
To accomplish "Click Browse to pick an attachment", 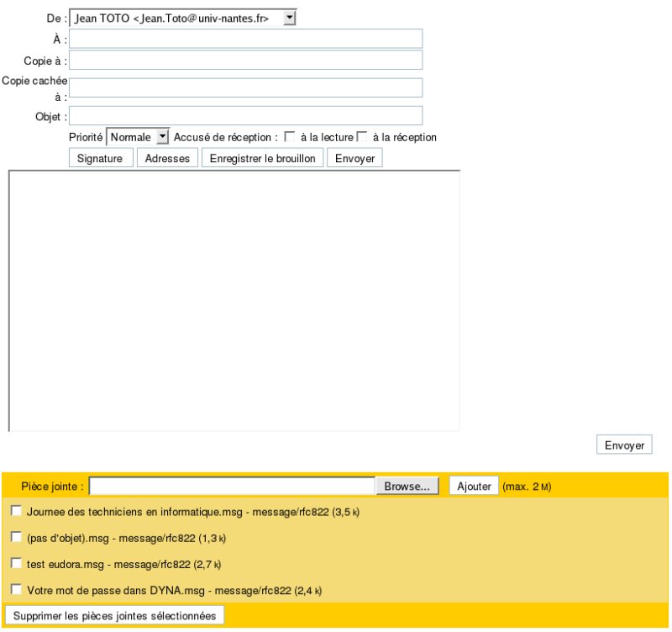I will tap(407, 486).
